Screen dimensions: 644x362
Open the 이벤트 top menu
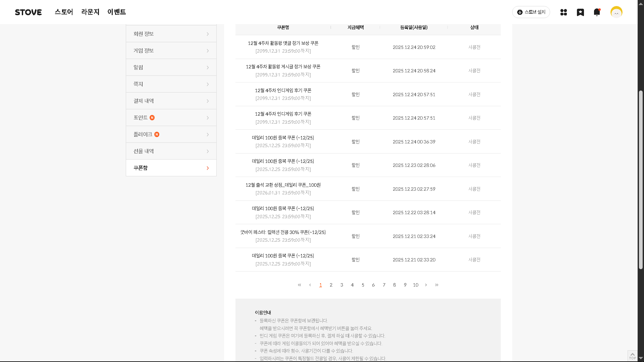point(116,12)
